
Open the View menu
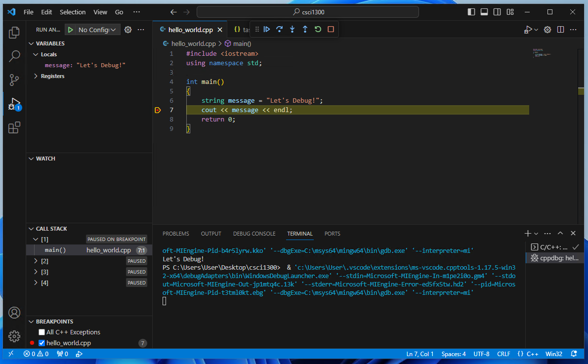100,12
